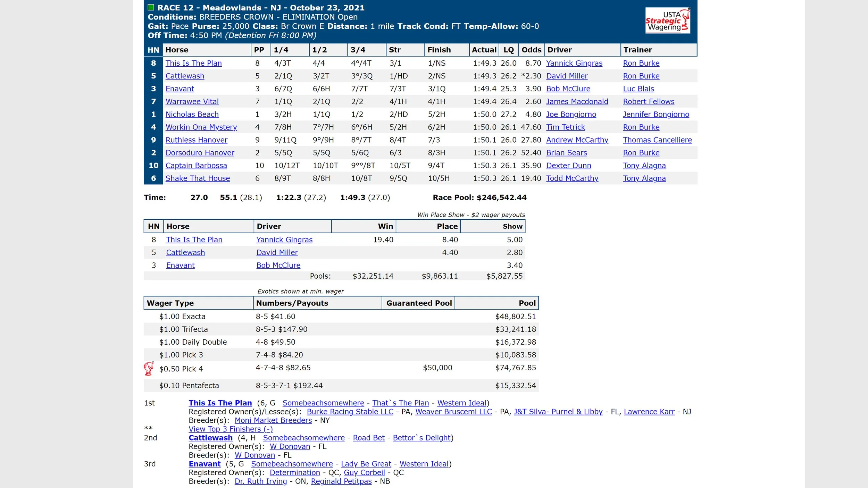
Task: Open That`s The Plan dam link
Action: pos(401,403)
